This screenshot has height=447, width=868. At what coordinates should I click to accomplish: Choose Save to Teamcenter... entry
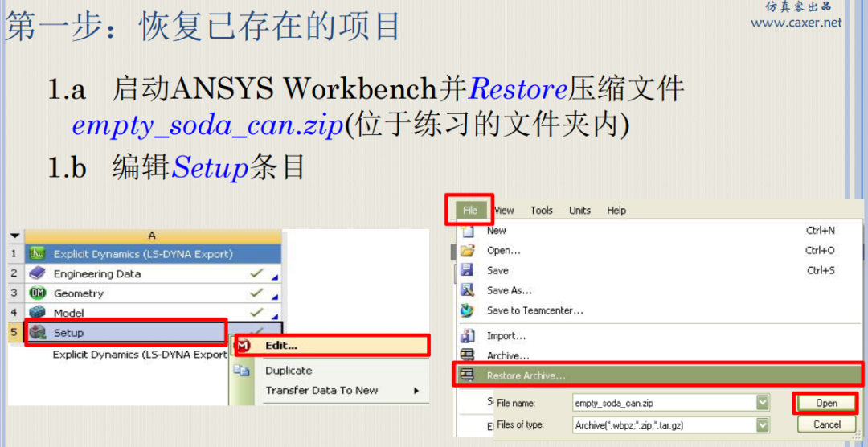pos(534,310)
